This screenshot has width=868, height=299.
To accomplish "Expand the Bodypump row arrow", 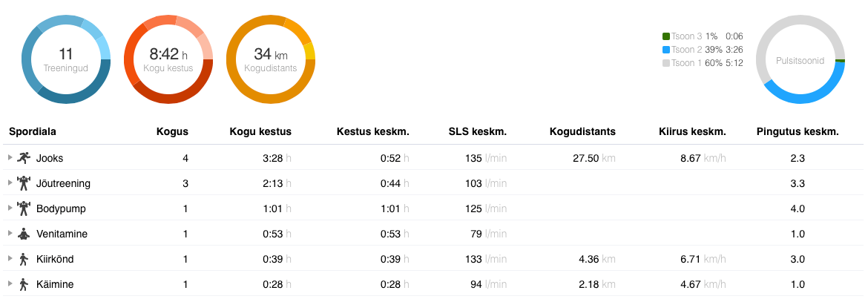I will (x=10, y=208).
